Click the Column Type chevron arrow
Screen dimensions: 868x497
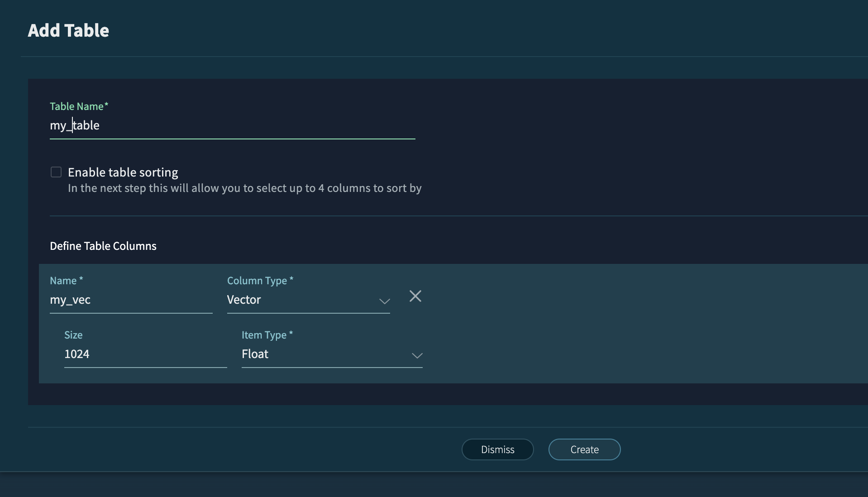coord(384,301)
